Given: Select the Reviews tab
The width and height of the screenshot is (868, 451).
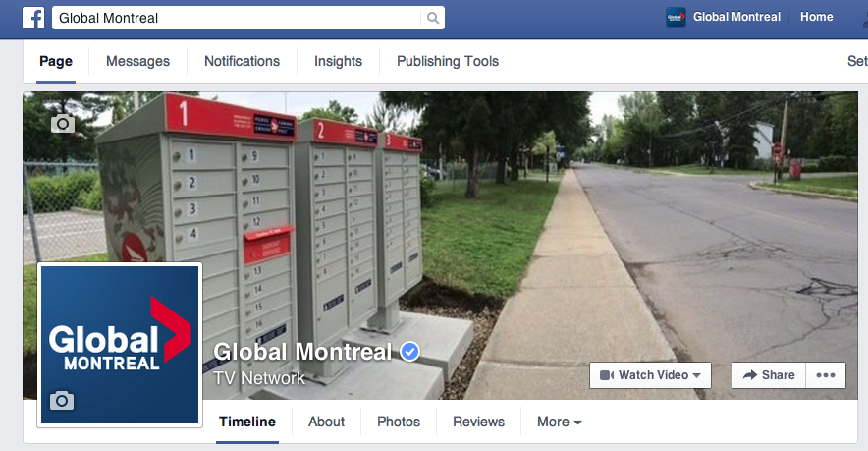Looking at the screenshot, I should (x=479, y=422).
